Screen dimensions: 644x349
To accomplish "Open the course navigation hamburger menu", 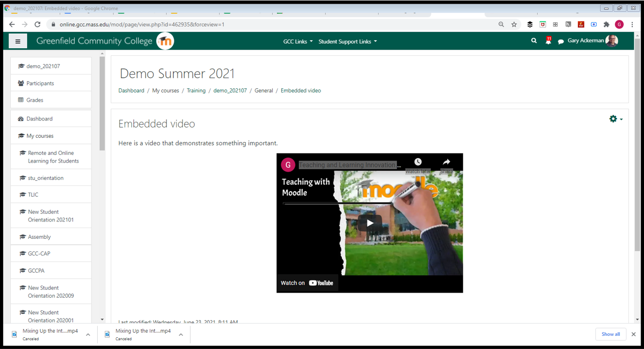I will pos(18,41).
